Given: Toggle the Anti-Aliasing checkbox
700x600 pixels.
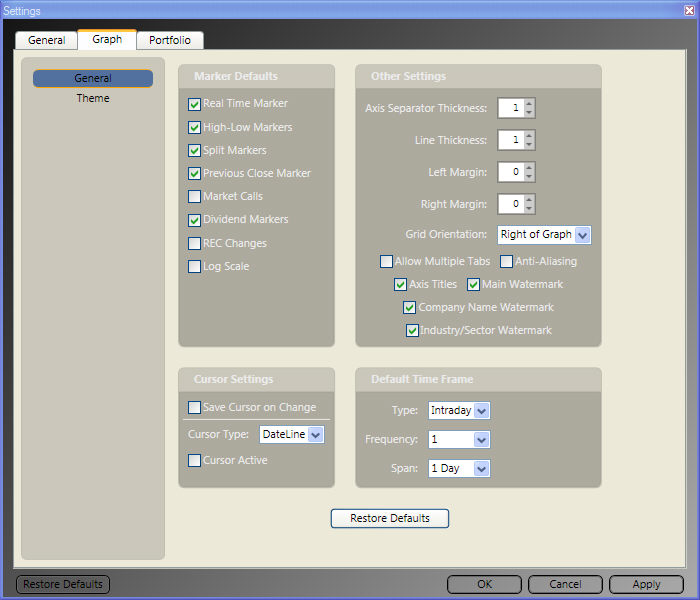Looking at the screenshot, I should [x=507, y=262].
